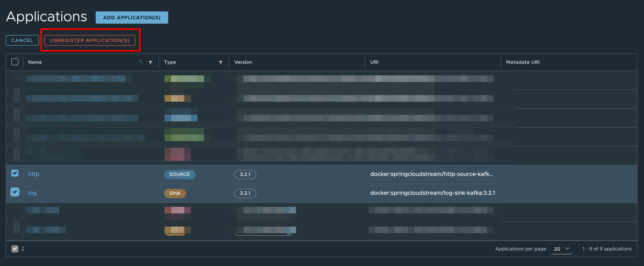Click the Add Application(s) button
Image resolution: width=644 pixels, height=266 pixels.
click(x=132, y=18)
